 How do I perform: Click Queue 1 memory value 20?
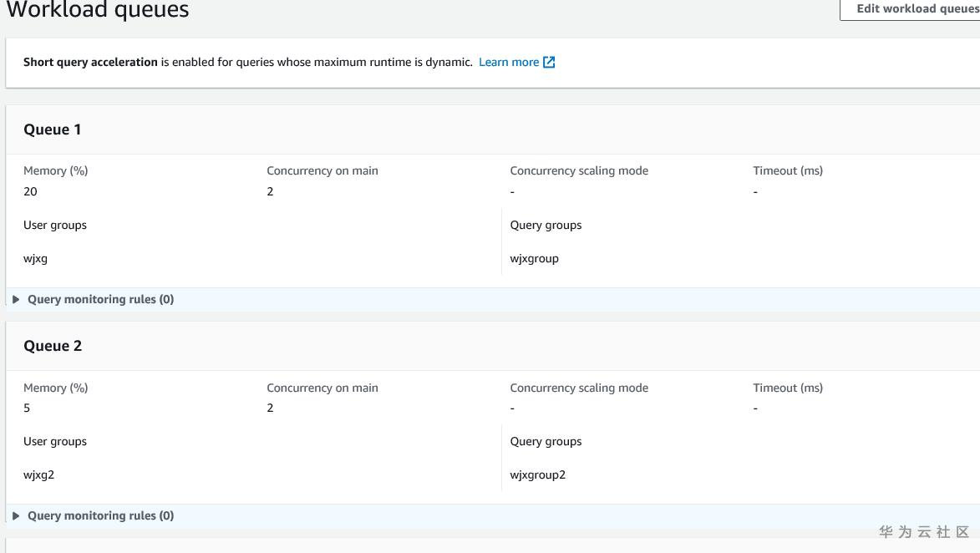point(30,191)
